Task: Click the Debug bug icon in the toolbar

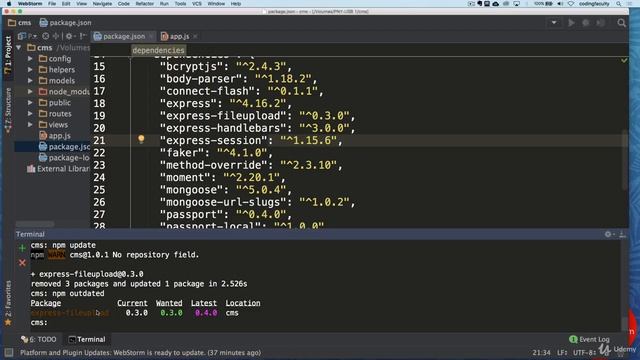Action: click(x=586, y=23)
